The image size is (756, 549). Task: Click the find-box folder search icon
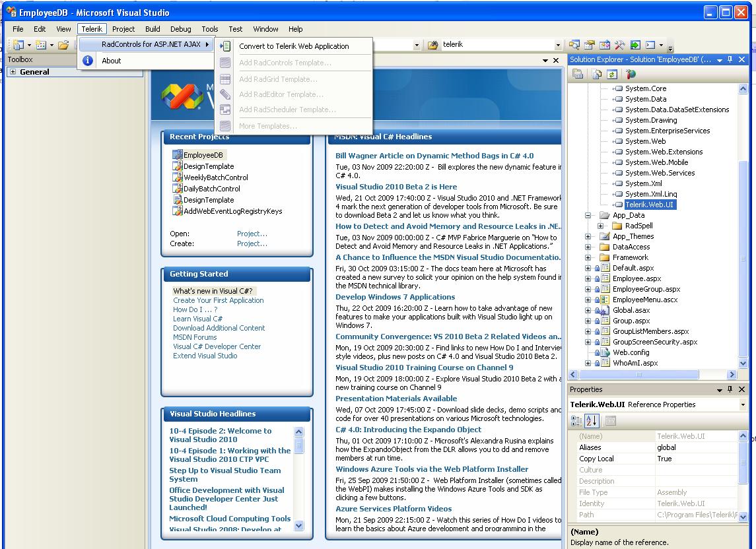tap(433, 45)
